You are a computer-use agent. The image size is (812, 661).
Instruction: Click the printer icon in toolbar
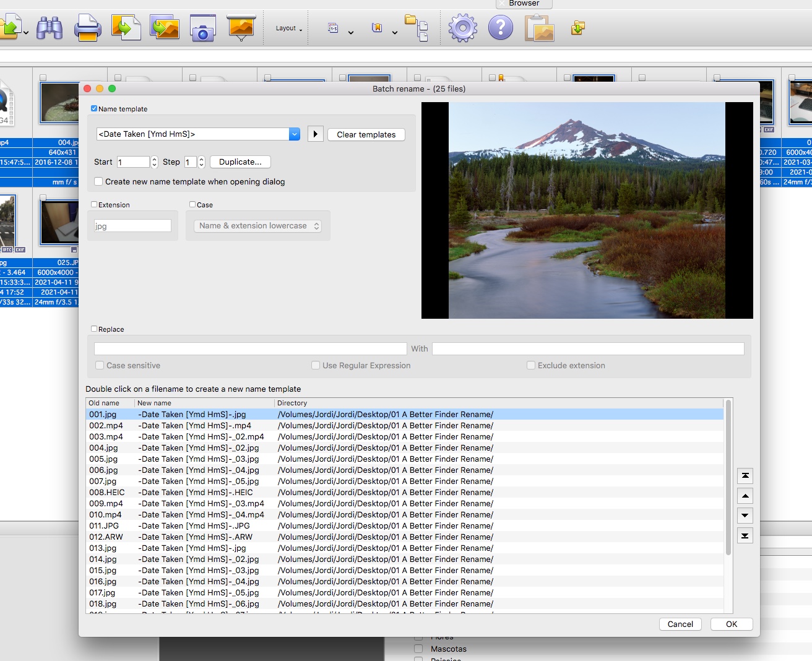click(87, 28)
